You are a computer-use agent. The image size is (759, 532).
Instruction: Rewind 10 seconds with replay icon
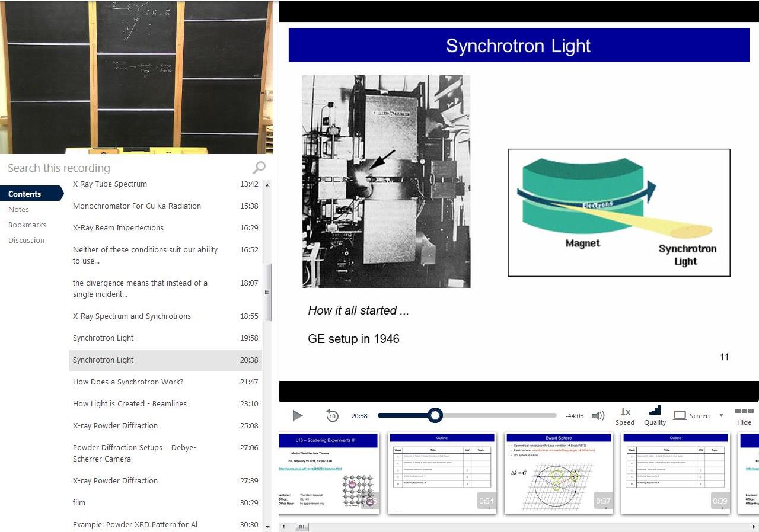pos(332,416)
